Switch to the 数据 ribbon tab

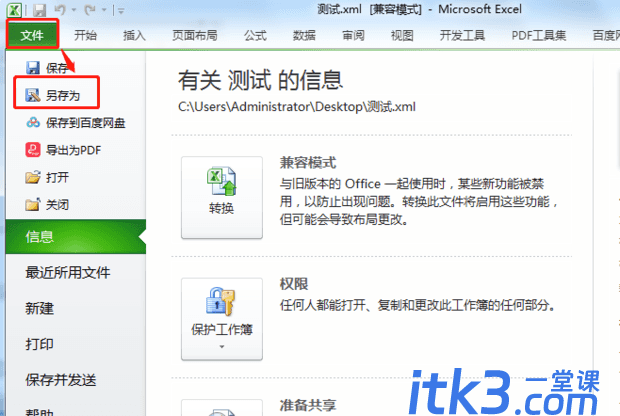pyautogui.click(x=304, y=36)
